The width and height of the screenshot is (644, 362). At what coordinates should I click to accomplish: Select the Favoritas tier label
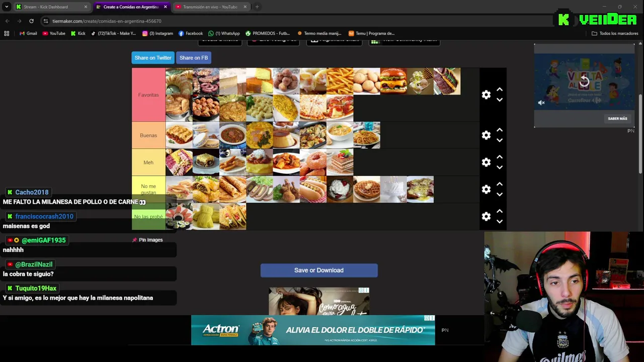[148, 95]
